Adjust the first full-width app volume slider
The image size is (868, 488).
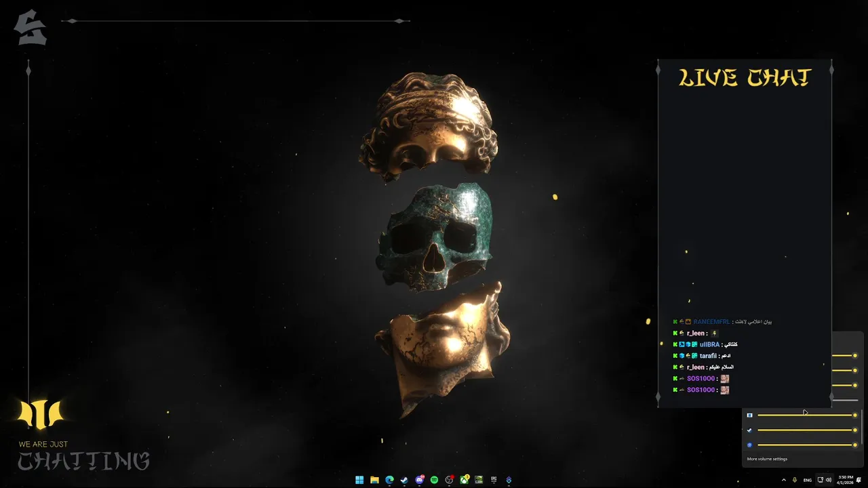[x=807, y=415]
